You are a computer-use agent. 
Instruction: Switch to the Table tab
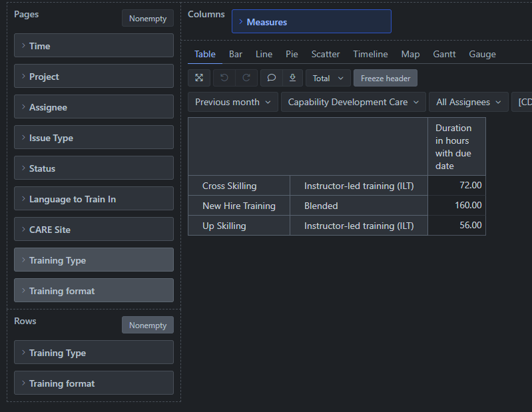(x=205, y=55)
